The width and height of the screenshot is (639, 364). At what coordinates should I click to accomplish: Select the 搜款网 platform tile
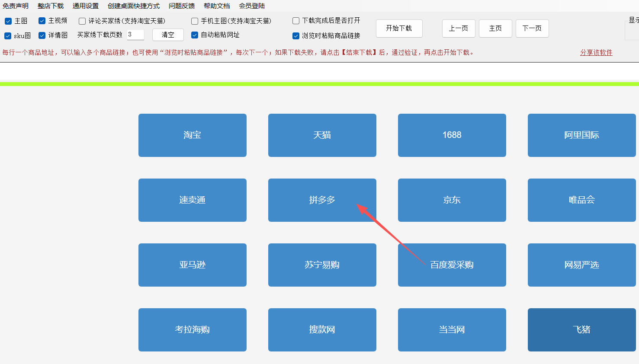[322, 330]
